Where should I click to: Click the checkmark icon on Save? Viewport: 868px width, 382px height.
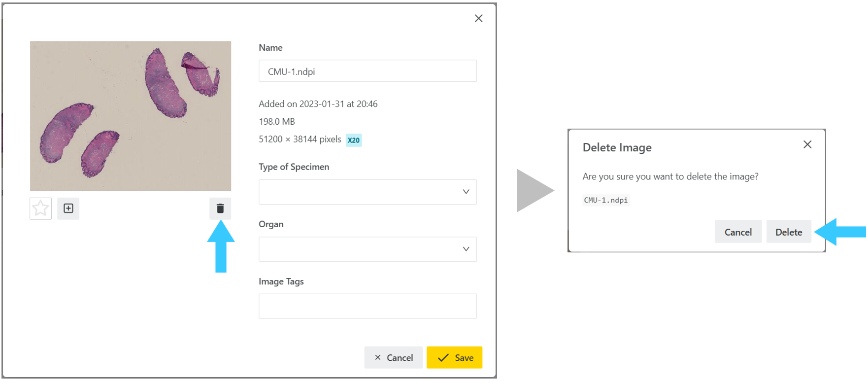point(443,358)
